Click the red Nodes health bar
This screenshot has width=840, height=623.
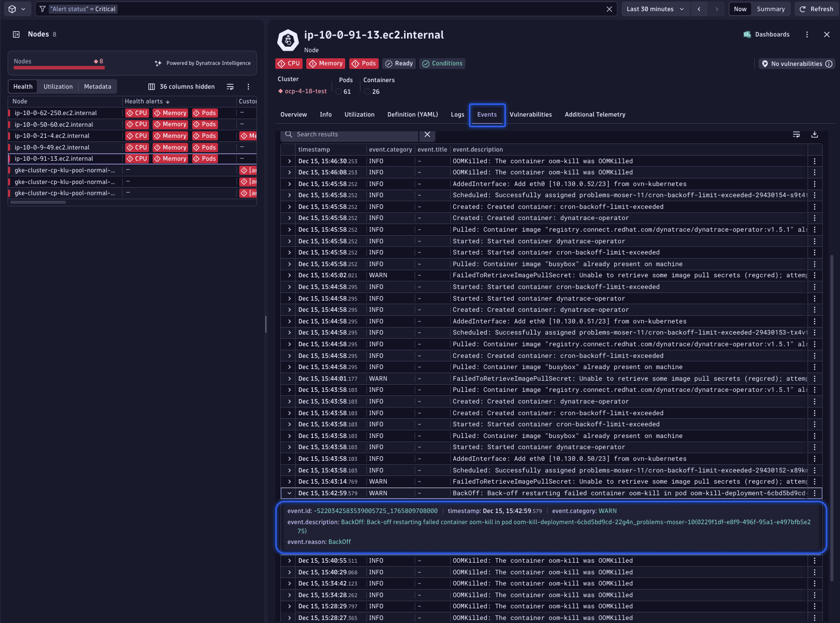click(x=58, y=67)
